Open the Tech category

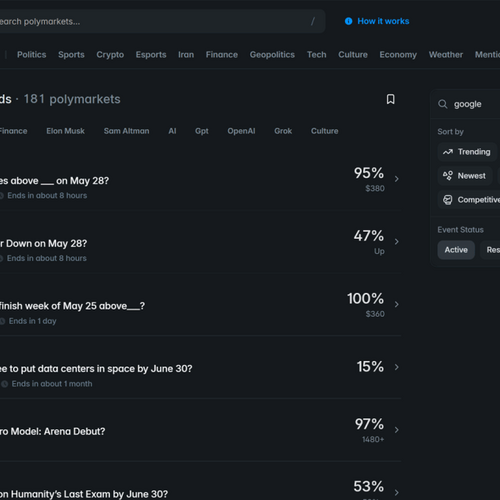pyautogui.click(x=317, y=55)
